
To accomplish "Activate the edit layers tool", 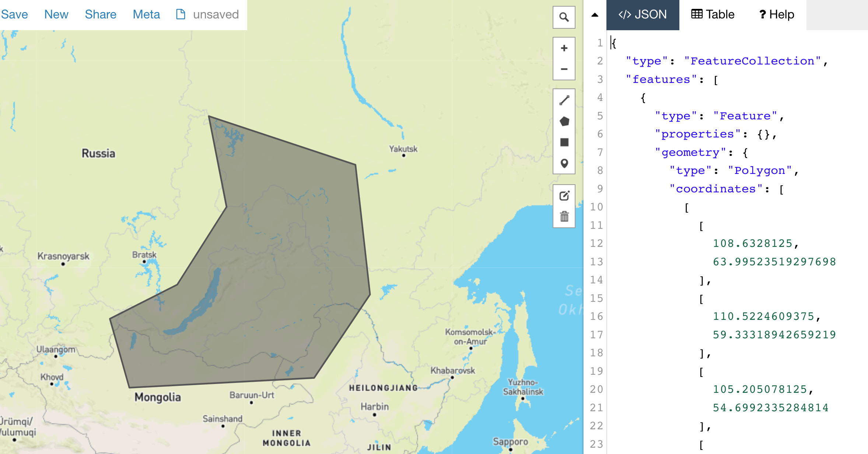I will (564, 196).
